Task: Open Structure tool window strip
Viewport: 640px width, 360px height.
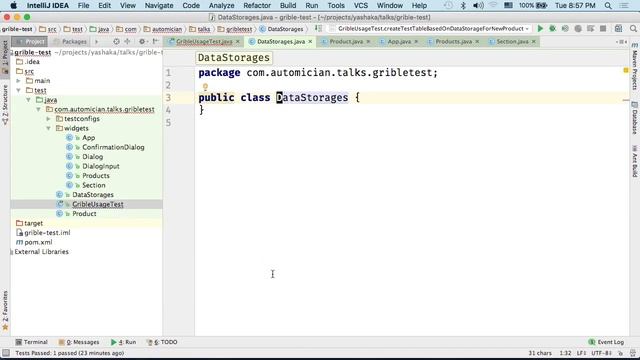Action: (x=5, y=104)
